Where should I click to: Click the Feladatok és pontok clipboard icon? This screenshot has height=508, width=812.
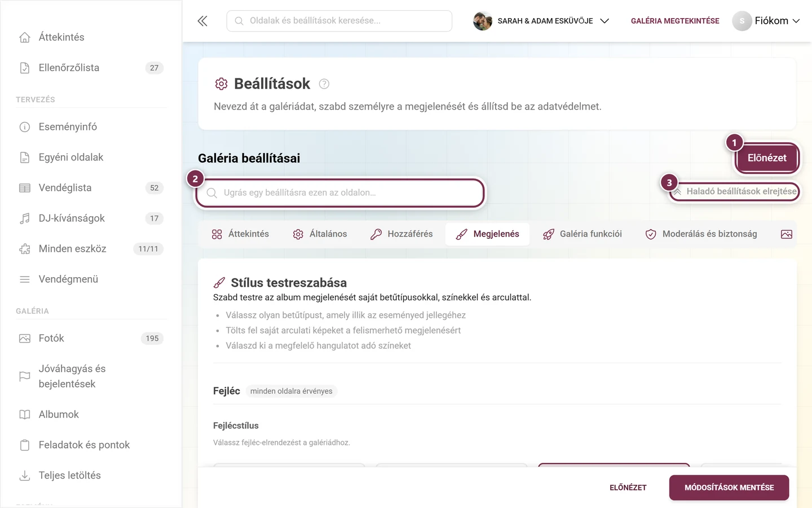pyautogui.click(x=25, y=445)
